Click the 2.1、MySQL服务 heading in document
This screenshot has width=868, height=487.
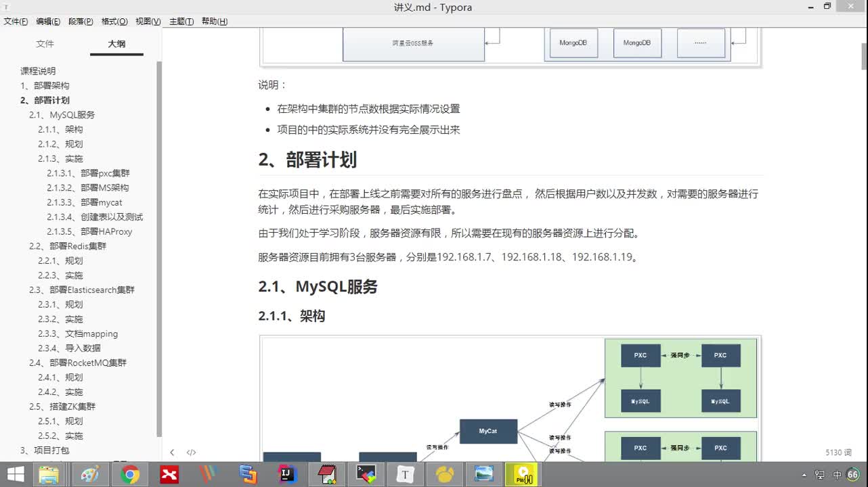pos(318,287)
